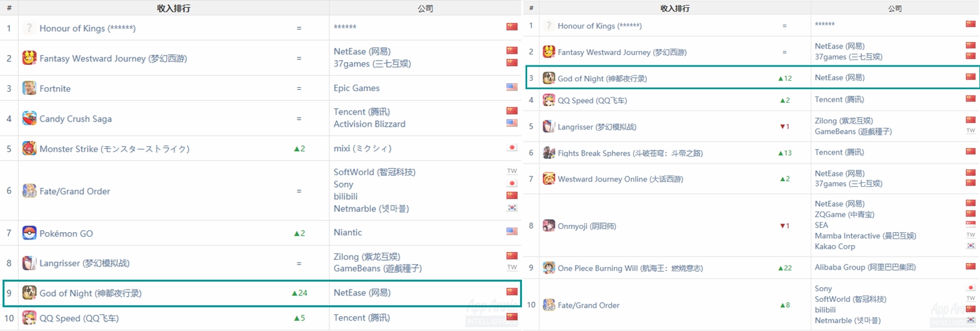Click the Fortnite game icon
980x331 pixels.
(x=29, y=88)
